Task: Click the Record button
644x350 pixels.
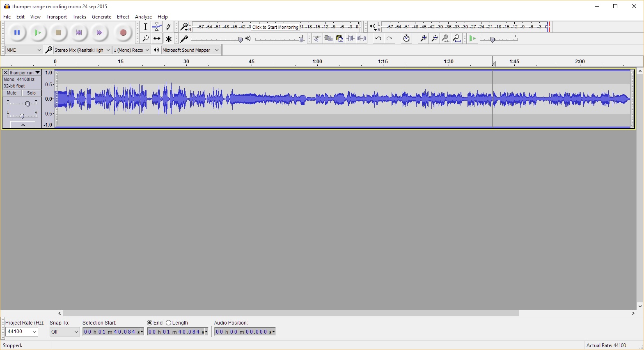Action: [x=123, y=33]
